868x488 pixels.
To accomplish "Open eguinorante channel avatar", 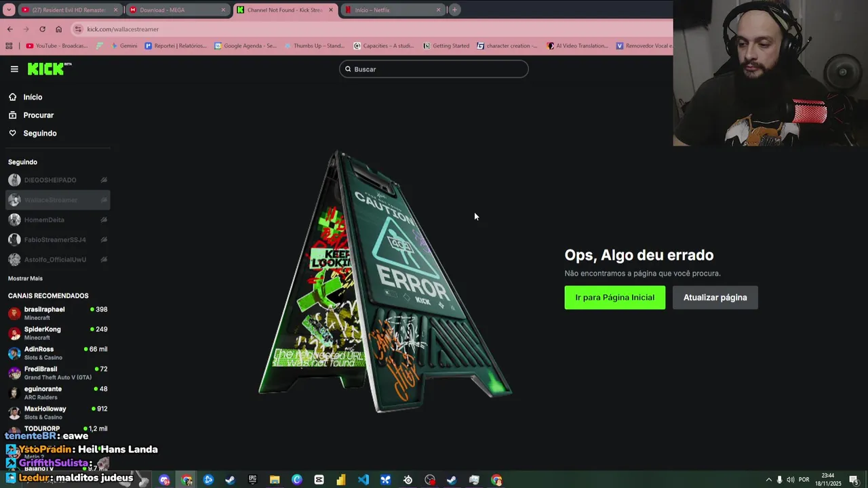I will pyautogui.click(x=14, y=393).
